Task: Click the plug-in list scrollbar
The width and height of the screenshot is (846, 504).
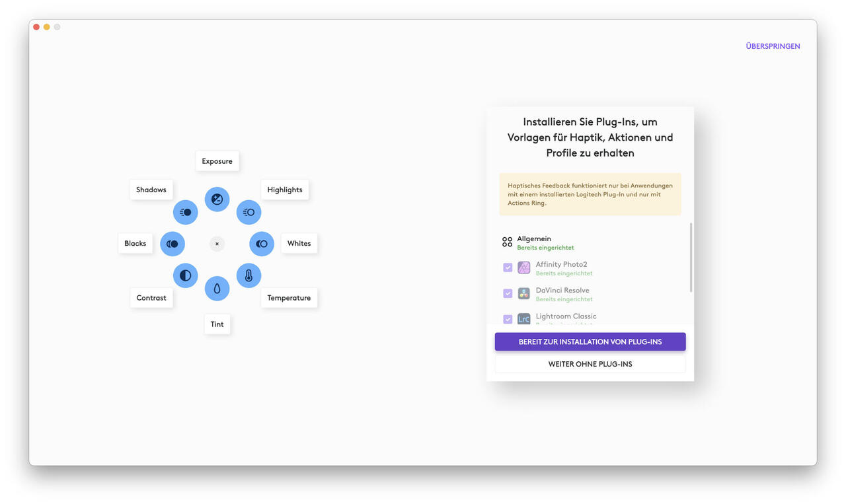Action: (x=691, y=258)
